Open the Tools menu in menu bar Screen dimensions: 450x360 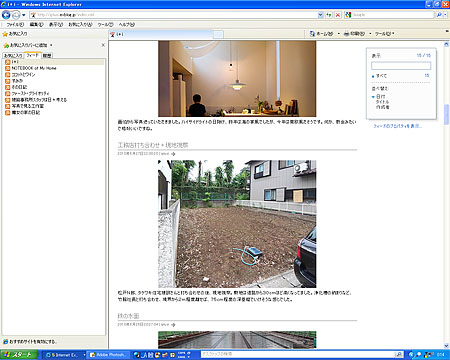pyautogui.click(x=105, y=25)
